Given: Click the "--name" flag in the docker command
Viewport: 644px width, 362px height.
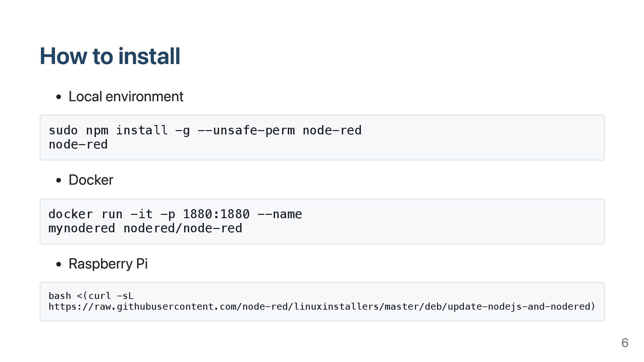Looking at the screenshot, I should [x=279, y=214].
